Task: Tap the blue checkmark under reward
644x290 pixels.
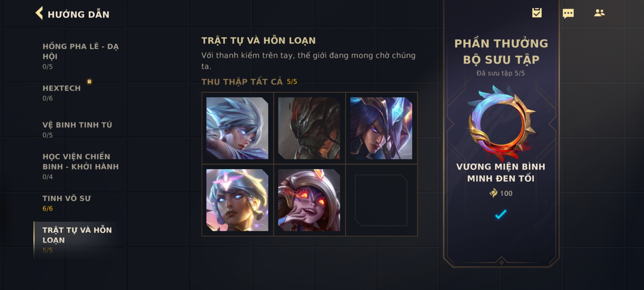Action: 501,214
